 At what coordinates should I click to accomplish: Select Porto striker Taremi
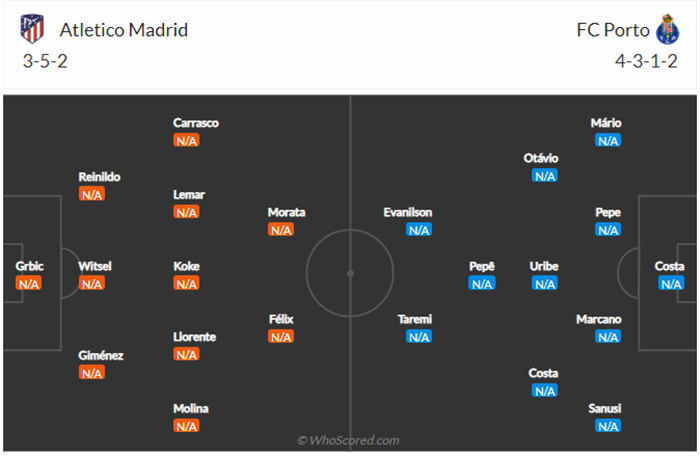(x=413, y=319)
